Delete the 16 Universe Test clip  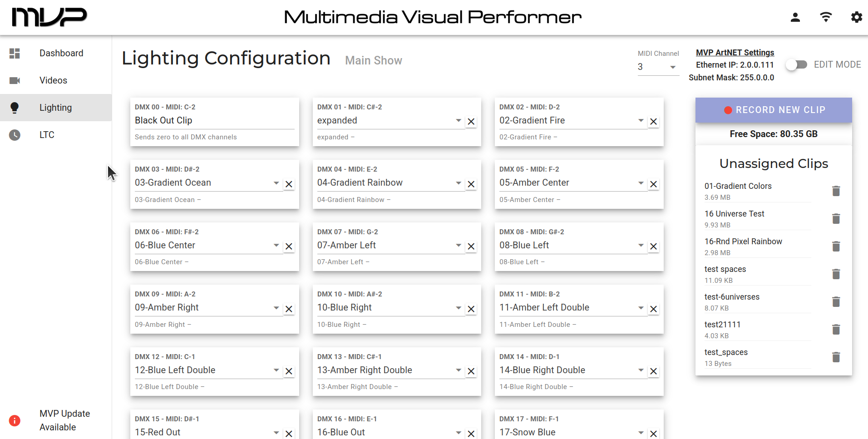pyautogui.click(x=836, y=219)
